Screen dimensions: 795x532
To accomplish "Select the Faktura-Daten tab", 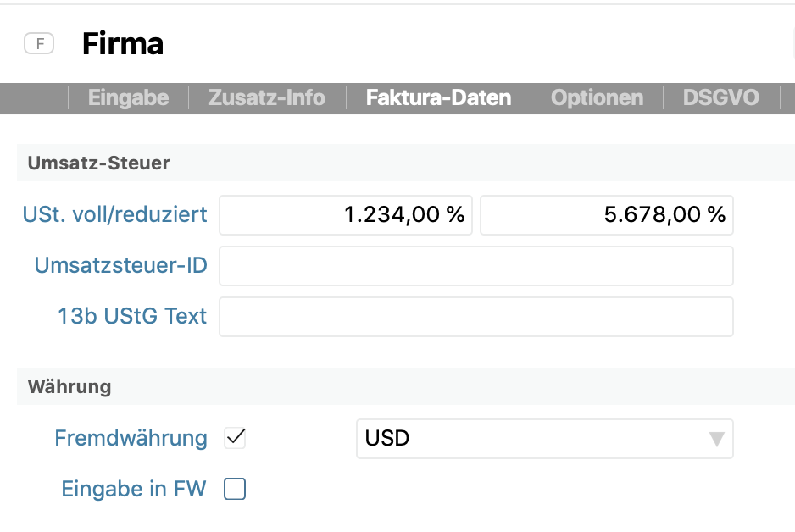I will (x=438, y=98).
